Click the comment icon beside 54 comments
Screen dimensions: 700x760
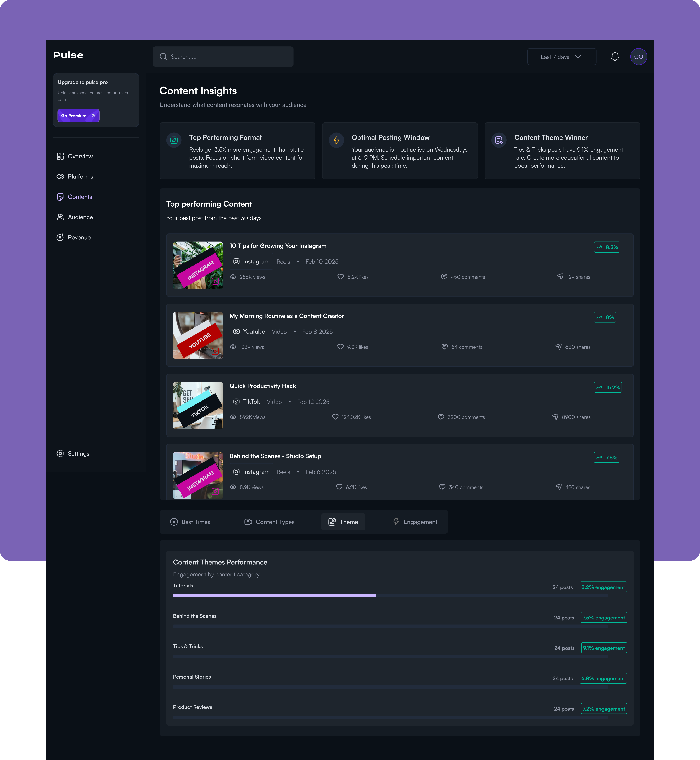pos(444,347)
